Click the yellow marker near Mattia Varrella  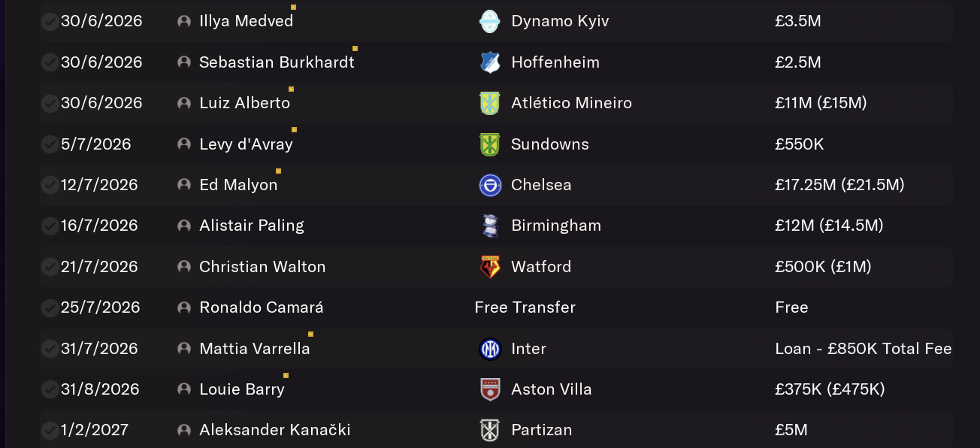[x=310, y=334]
